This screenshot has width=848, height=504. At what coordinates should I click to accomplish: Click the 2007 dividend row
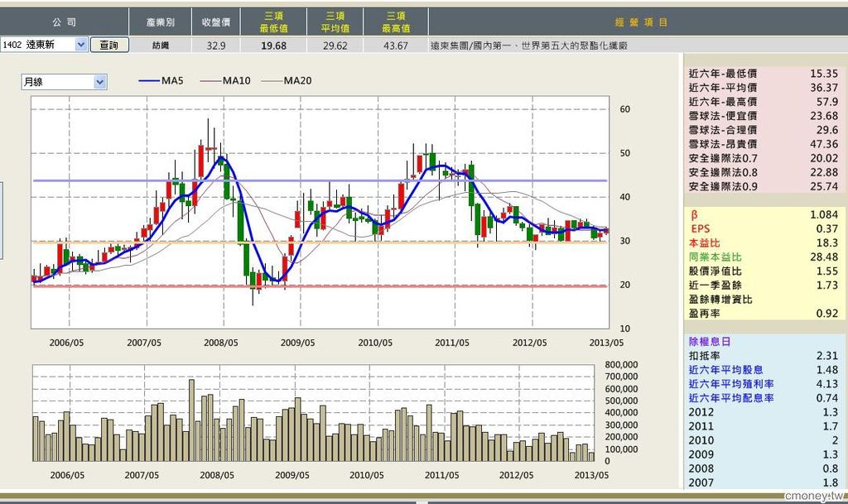coord(763,482)
